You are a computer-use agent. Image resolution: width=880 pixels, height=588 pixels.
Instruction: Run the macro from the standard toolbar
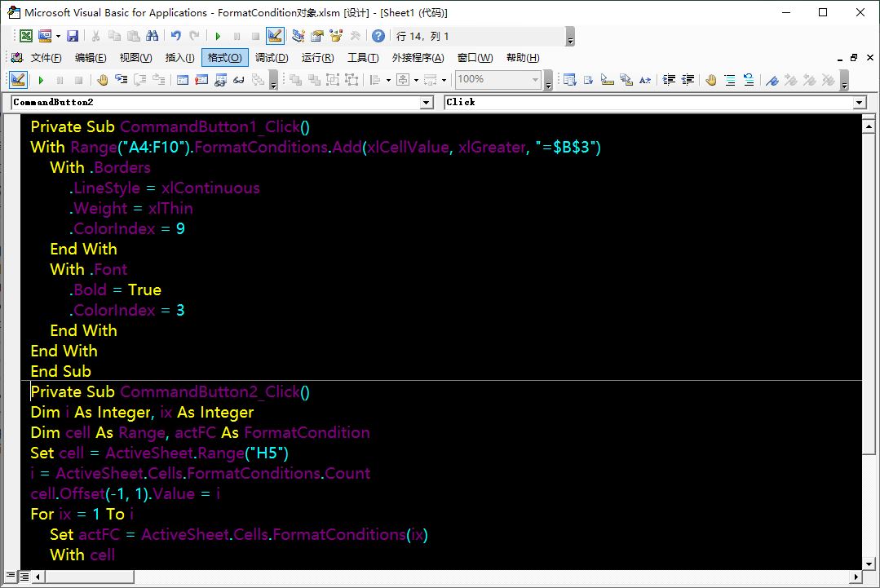tap(218, 37)
